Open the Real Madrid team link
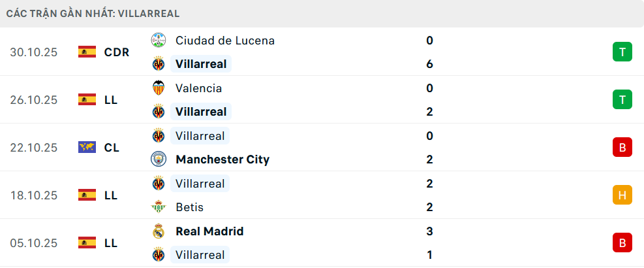644x268 pixels. point(209,231)
